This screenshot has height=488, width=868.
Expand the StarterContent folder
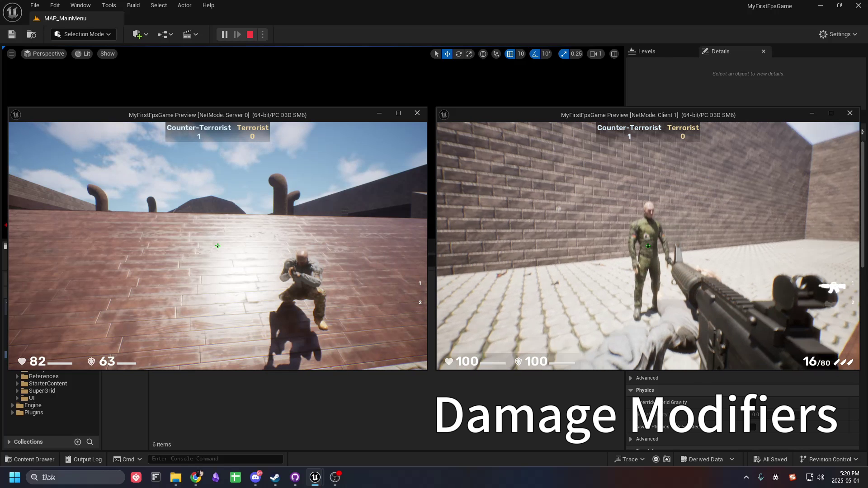[x=17, y=384]
